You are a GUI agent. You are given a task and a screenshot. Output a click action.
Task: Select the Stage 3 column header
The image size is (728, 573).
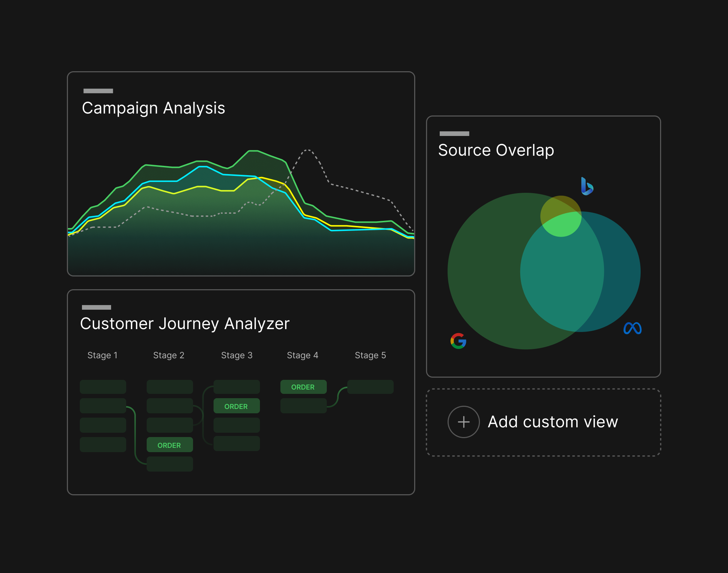(x=237, y=355)
